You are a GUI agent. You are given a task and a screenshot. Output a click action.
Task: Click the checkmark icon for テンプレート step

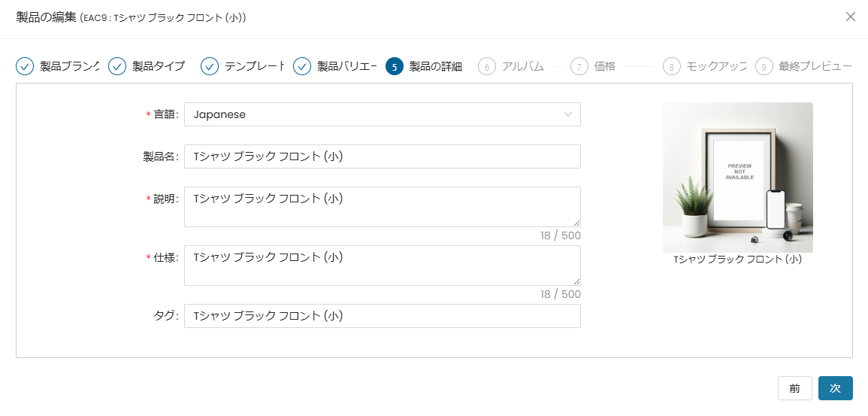pos(210,66)
